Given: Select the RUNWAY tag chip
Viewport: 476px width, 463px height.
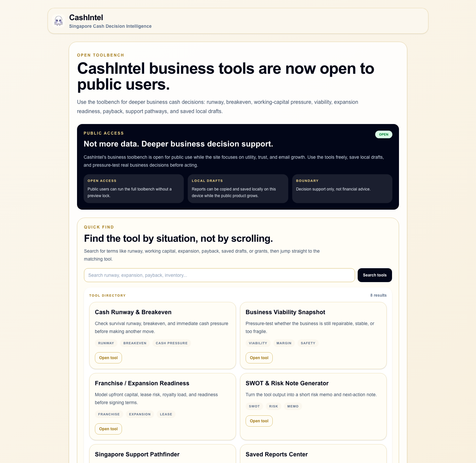Looking at the screenshot, I should [x=106, y=343].
